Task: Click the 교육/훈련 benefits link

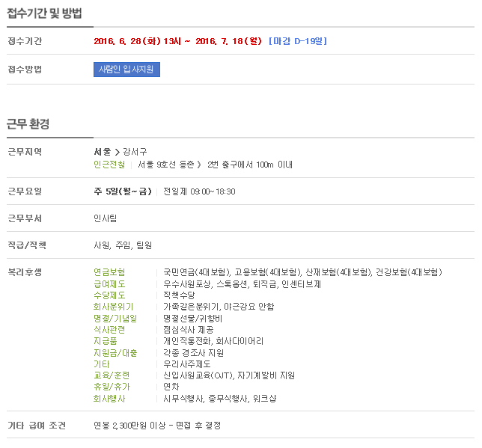Action: click(111, 375)
